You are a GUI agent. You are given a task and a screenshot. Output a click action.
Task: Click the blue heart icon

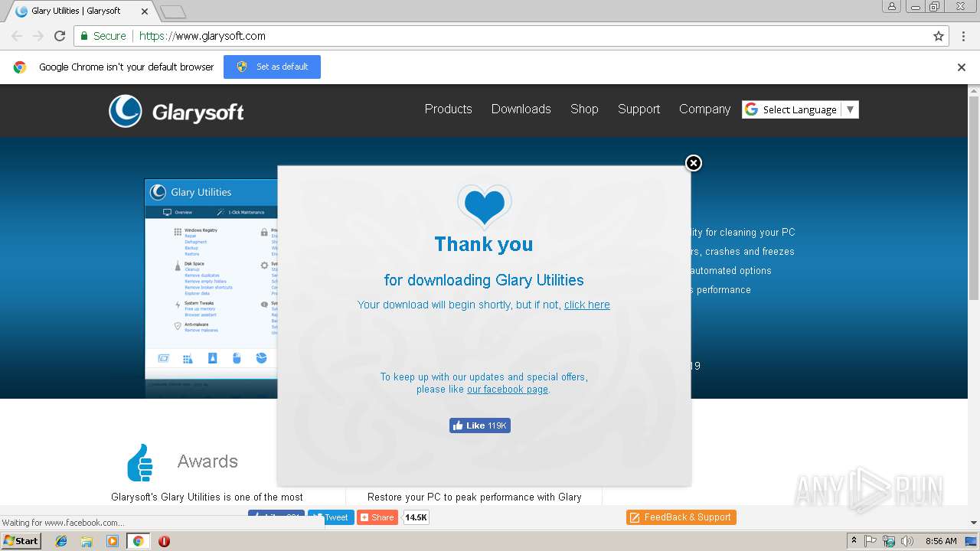(484, 206)
